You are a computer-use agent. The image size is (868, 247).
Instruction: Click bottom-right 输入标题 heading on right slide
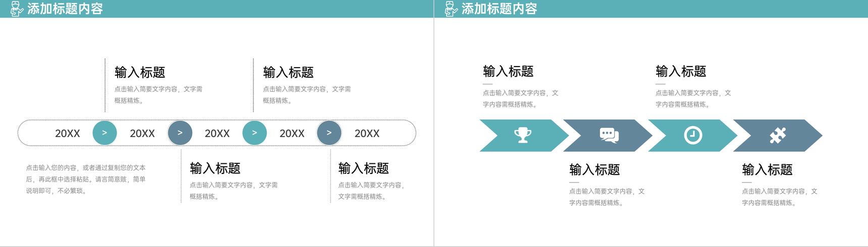(767, 170)
